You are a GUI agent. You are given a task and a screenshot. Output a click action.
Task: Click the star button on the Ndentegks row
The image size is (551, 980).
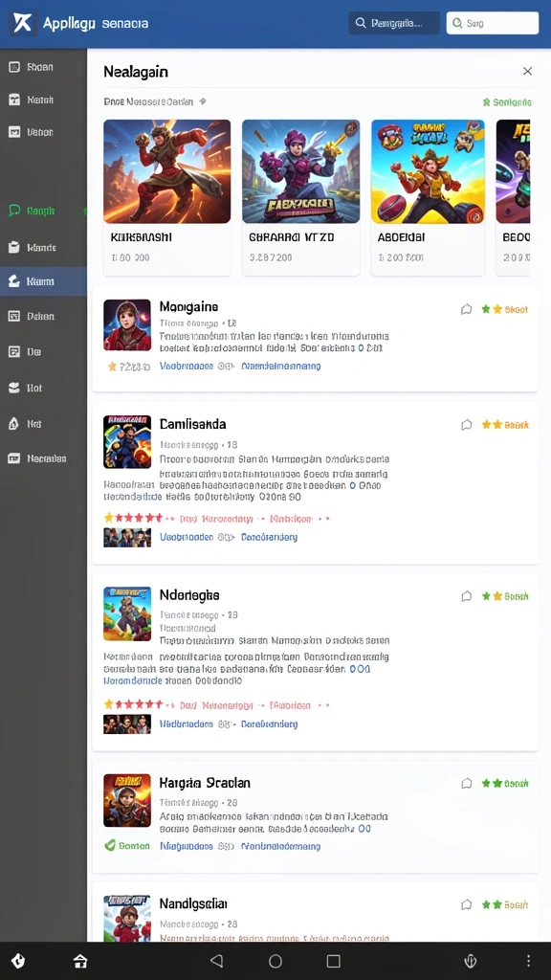point(505,596)
